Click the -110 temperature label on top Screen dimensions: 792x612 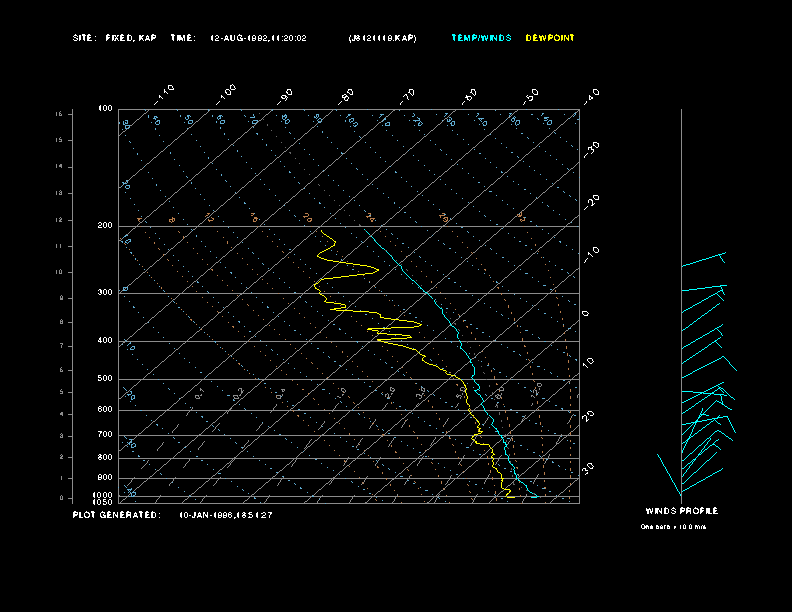click(166, 93)
